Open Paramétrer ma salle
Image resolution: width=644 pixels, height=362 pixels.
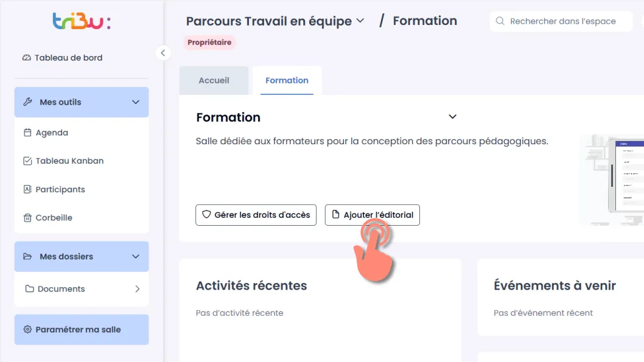click(x=82, y=330)
